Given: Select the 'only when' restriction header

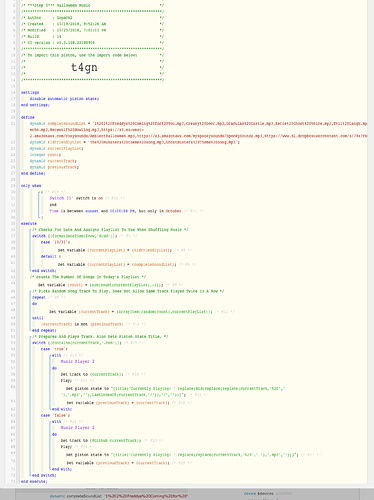Looking at the screenshot, I should [x=31, y=186].
